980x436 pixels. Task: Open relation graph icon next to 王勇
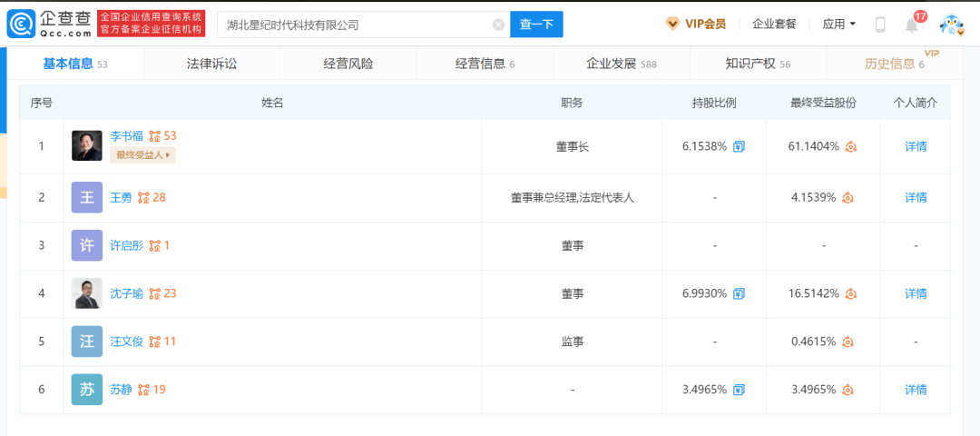click(x=143, y=198)
